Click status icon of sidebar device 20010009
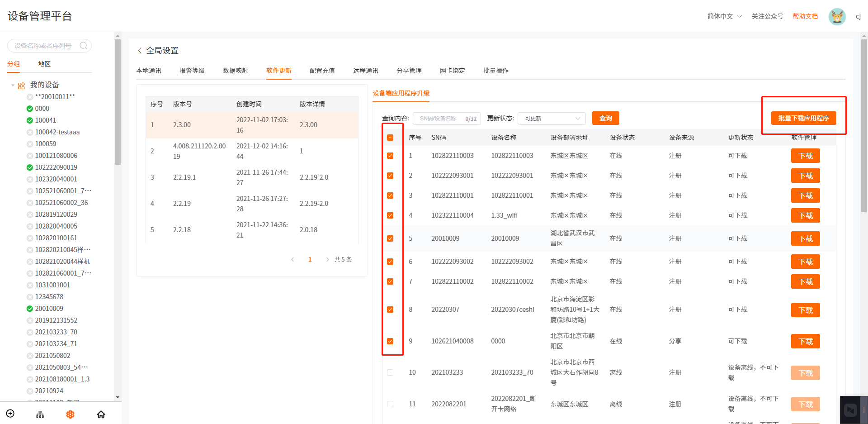 click(30, 309)
